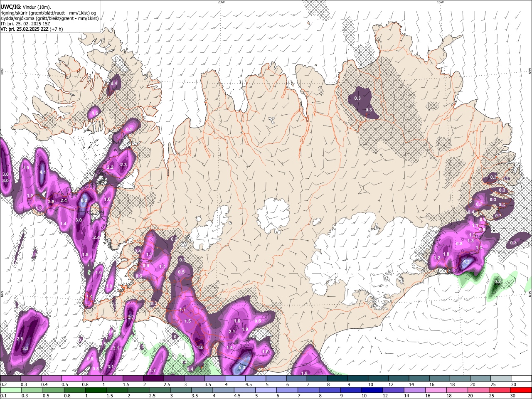Click the '4.1' precipitation value

click(42, 172)
